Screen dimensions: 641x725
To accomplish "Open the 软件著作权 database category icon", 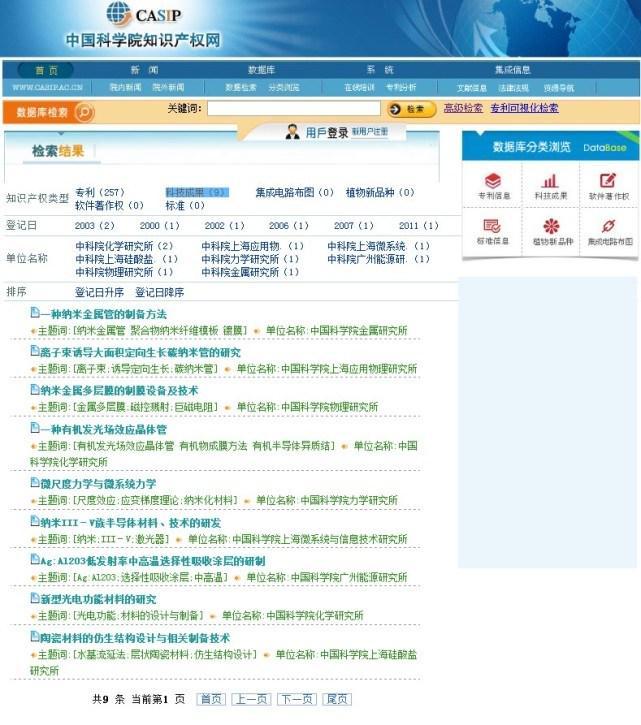I will click(608, 181).
